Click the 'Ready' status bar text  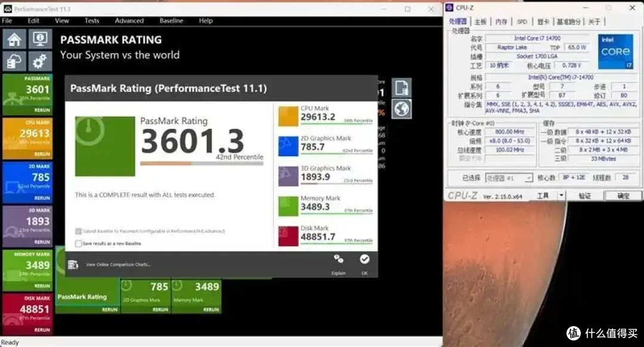tap(10, 342)
